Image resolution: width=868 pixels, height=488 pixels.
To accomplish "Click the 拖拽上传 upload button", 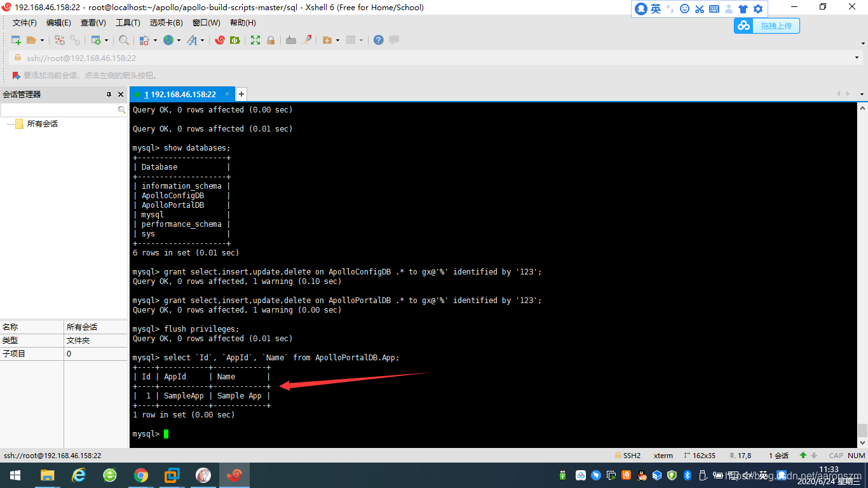I will pyautogui.click(x=767, y=25).
